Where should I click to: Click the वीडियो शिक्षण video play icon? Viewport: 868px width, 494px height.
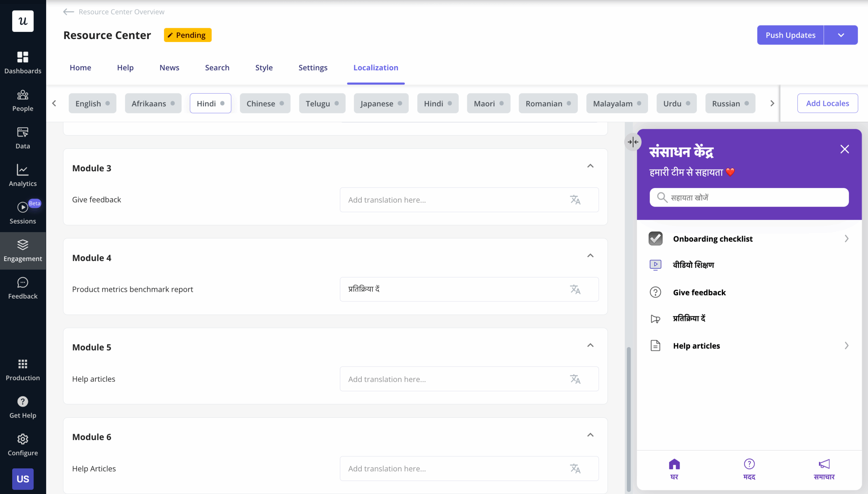pyautogui.click(x=655, y=265)
